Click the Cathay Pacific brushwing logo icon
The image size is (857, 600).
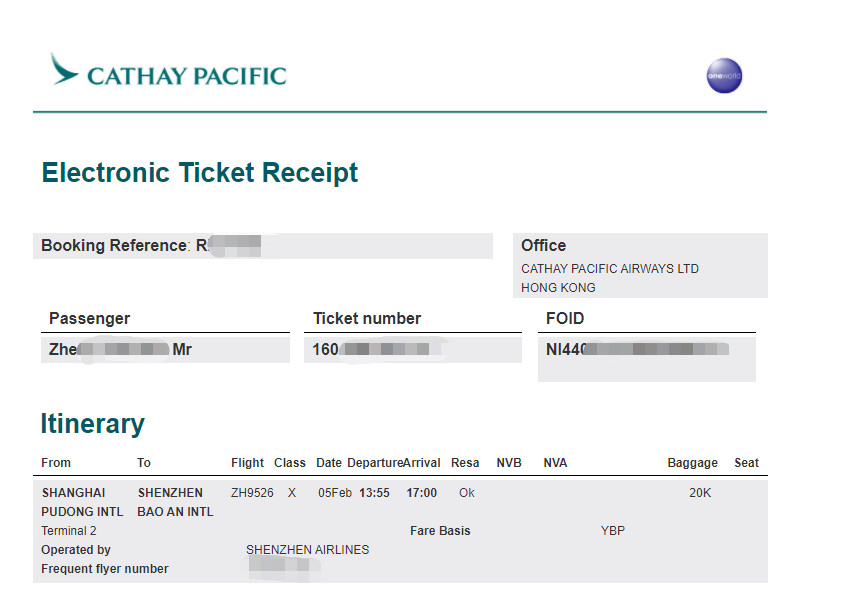64,69
